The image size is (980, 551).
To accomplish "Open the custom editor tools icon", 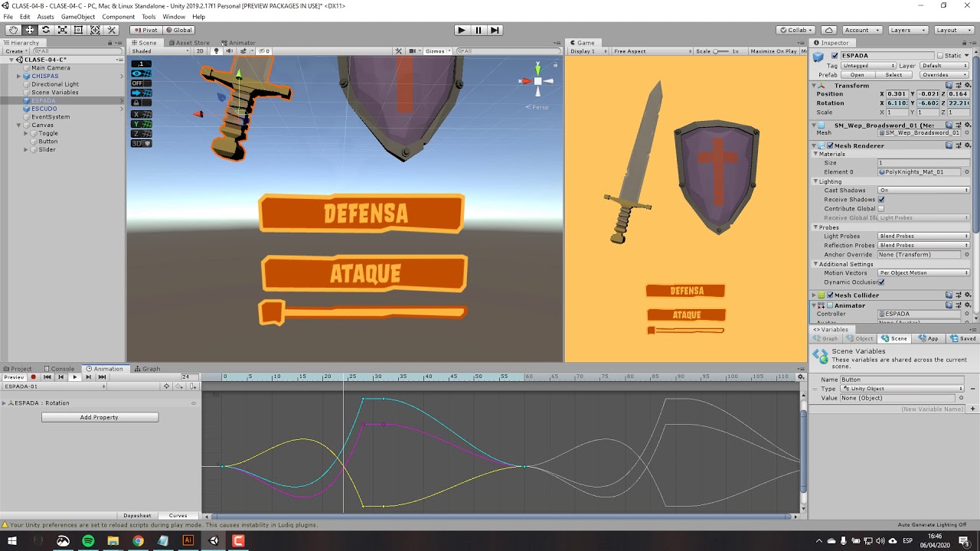I will click(111, 30).
